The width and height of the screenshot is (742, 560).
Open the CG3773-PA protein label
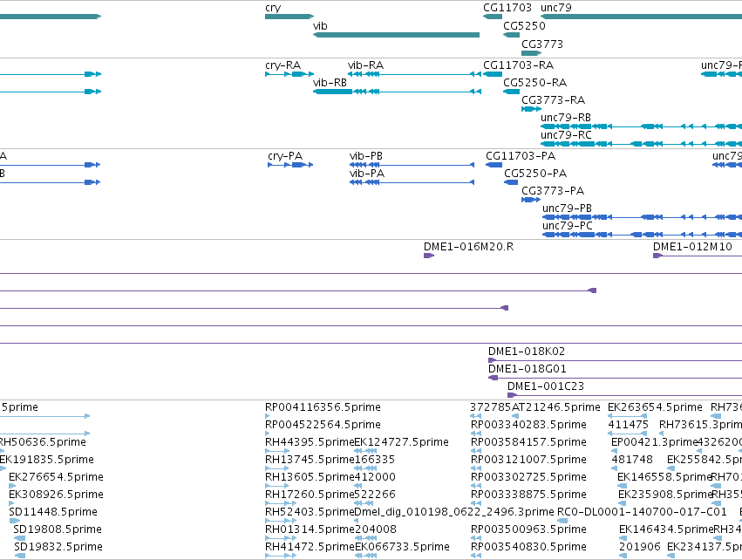pyautogui.click(x=553, y=191)
